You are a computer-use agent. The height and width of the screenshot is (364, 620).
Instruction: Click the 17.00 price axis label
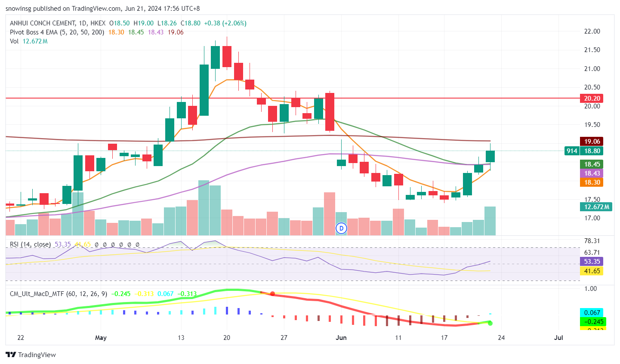click(592, 218)
